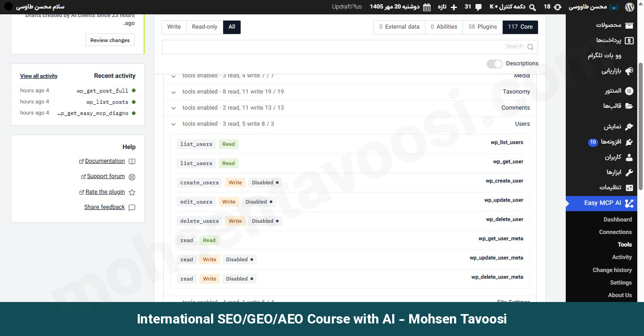Select wp_get_post_full in Recent activity

click(102, 91)
